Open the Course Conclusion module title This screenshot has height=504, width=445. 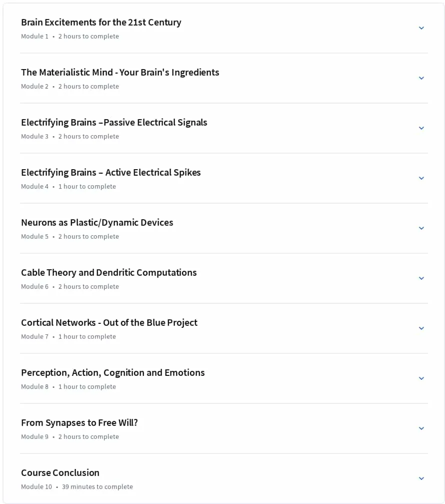[60, 473]
